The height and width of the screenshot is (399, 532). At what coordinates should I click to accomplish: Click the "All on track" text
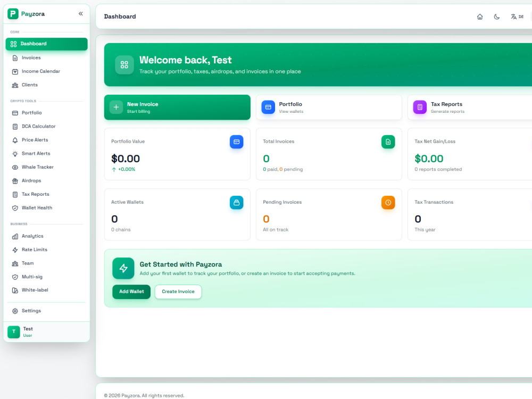pos(276,230)
